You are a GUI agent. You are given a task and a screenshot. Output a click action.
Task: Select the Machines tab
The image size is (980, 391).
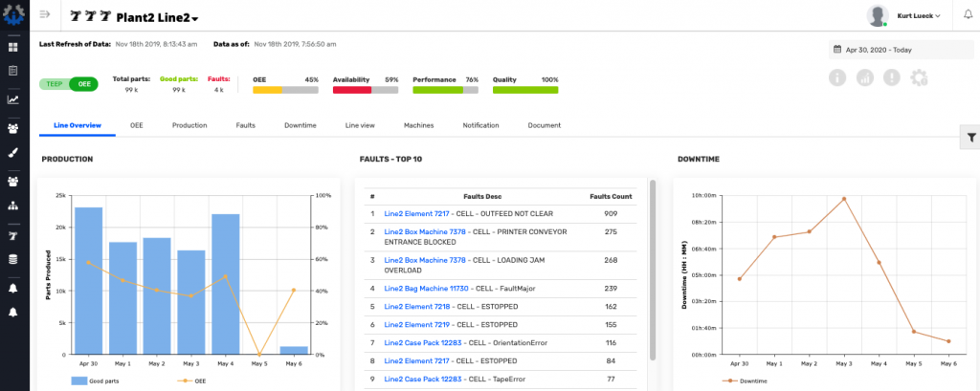pos(418,125)
